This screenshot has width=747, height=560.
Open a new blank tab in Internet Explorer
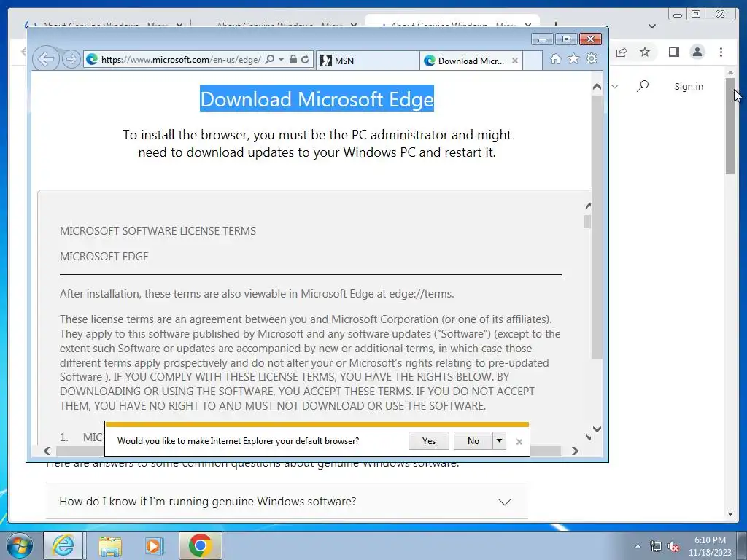point(532,61)
